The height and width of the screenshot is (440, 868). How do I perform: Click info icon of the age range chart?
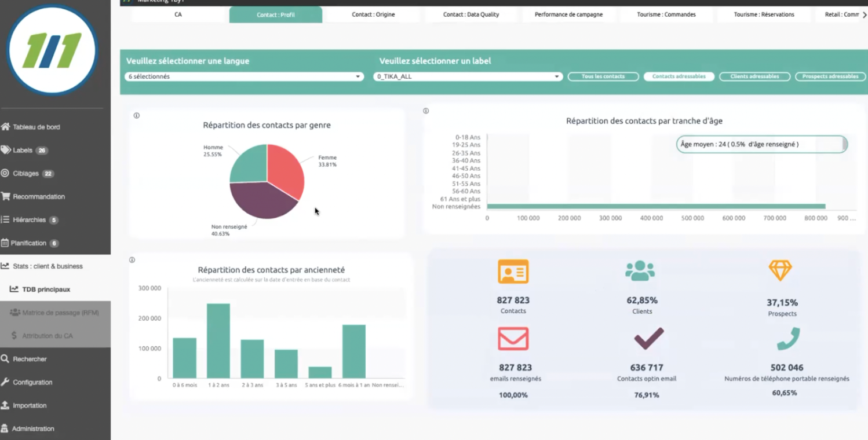pyautogui.click(x=426, y=111)
